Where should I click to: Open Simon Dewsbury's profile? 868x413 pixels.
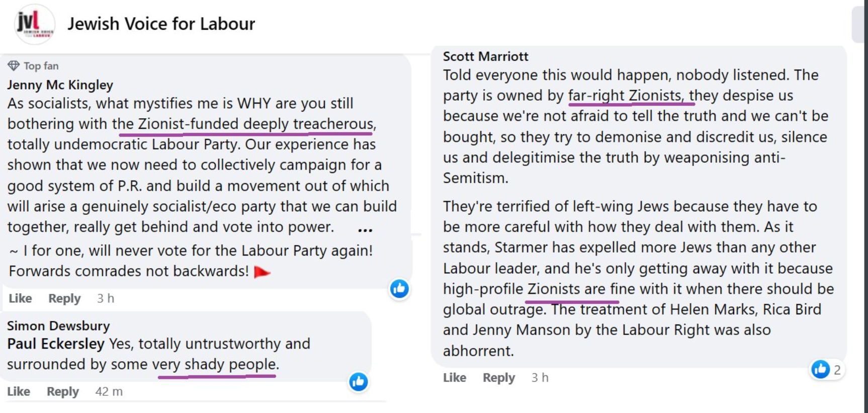click(58, 326)
